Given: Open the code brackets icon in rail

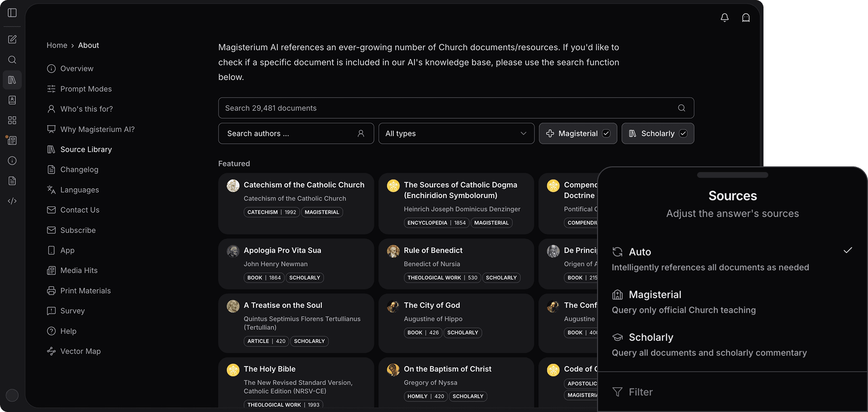Looking at the screenshot, I should click(12, 201).
